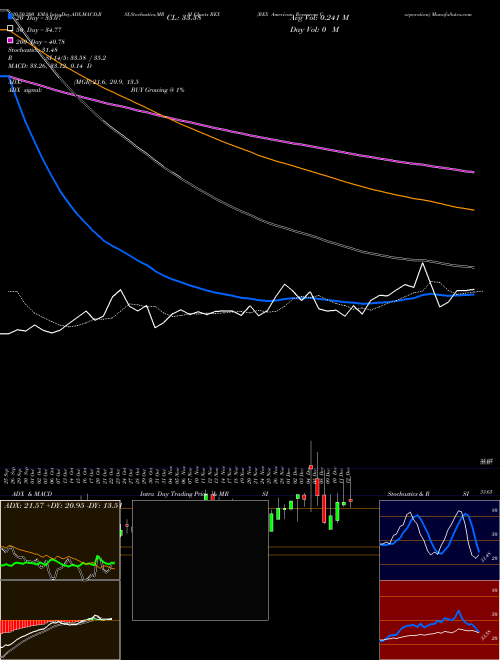
Task: Click the empty intraday price chart box
Action: 200,560
